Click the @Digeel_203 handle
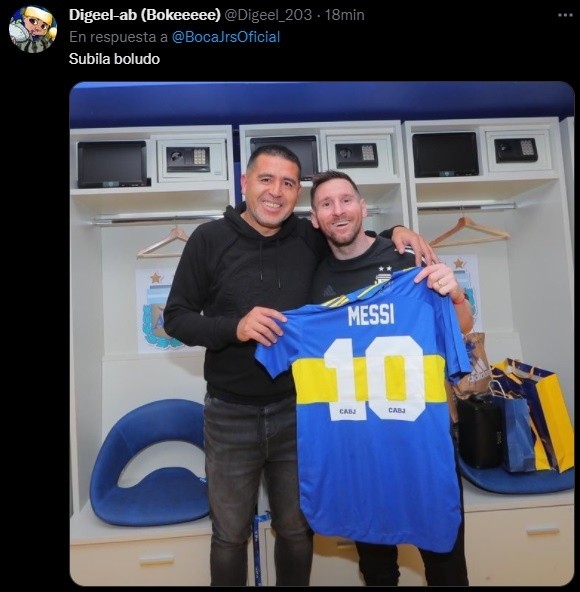 [x=268, y=15]
